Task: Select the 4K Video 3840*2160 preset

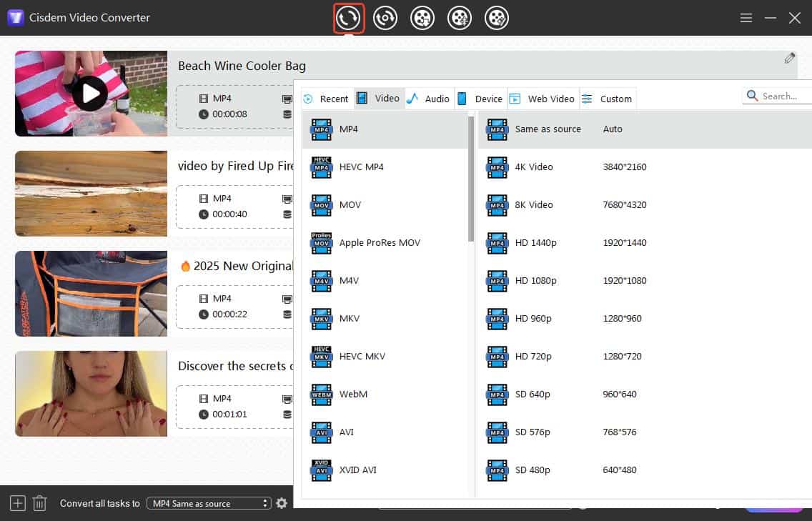Action: tap(533, 167)
